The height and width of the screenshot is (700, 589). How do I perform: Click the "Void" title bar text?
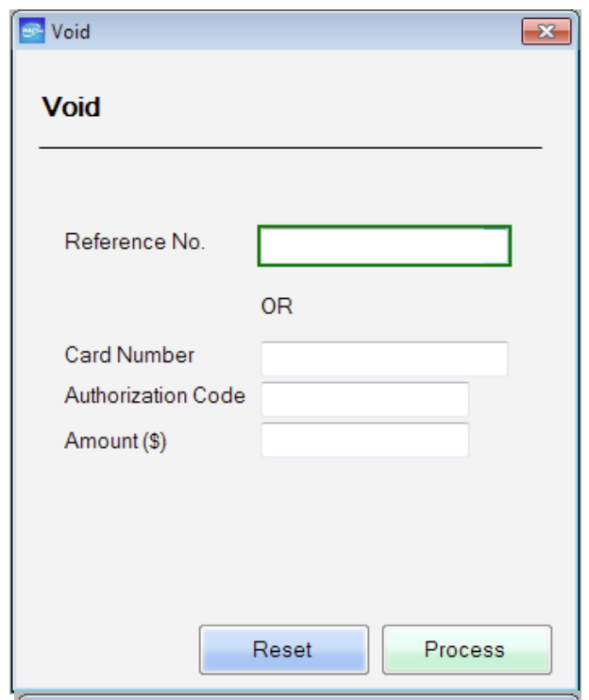(71, 32)
